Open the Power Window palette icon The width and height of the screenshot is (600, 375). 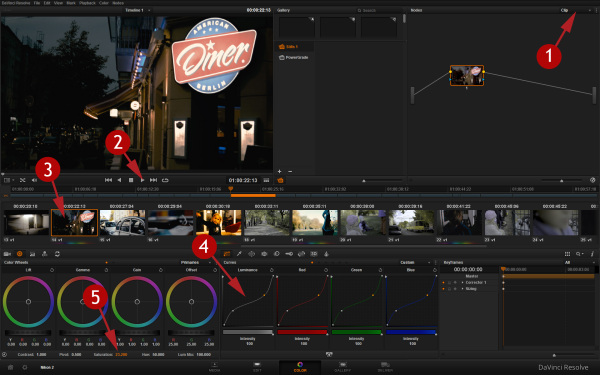tap(251, 254)
